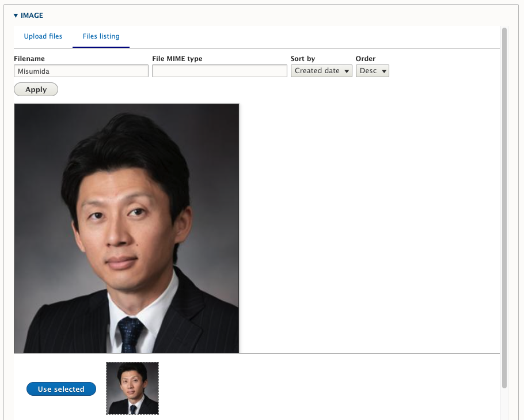
Task: Click the scrollbar track below the thumb
Action: pos(504,403)
